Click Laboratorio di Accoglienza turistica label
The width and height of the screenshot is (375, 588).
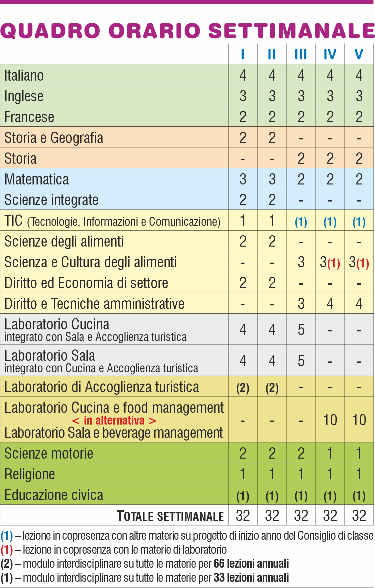[102, 387]
